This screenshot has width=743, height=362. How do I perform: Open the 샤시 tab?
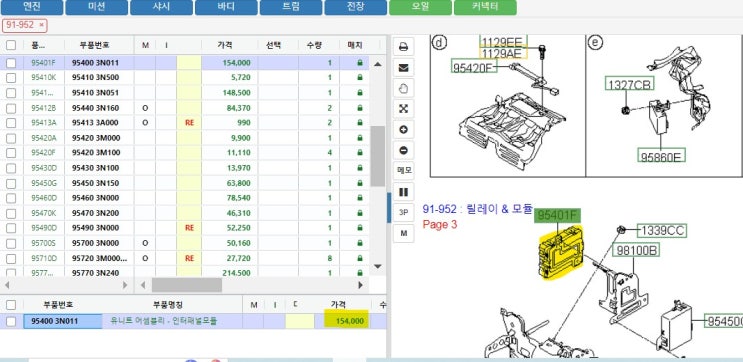coord(162,7)
